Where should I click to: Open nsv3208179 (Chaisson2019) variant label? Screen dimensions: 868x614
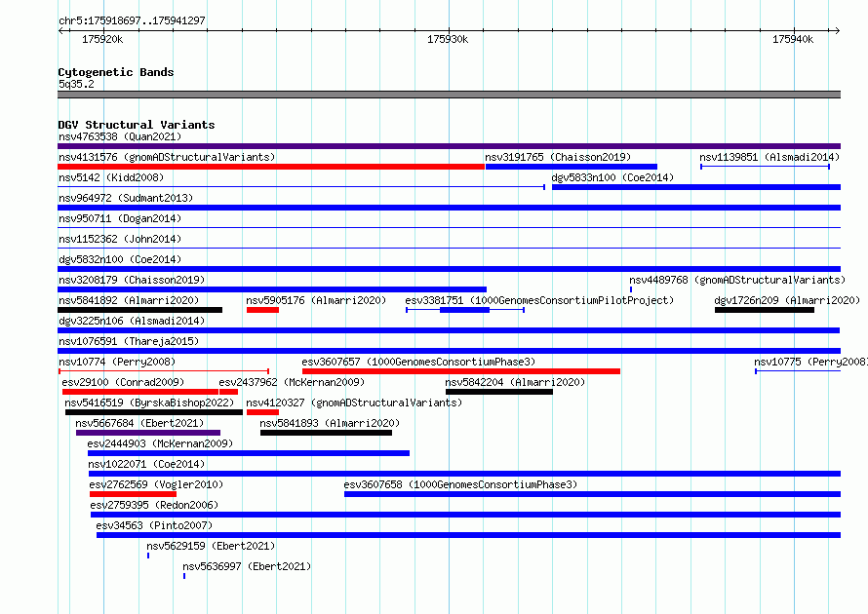pyautogui.click(x=132, y=280)
